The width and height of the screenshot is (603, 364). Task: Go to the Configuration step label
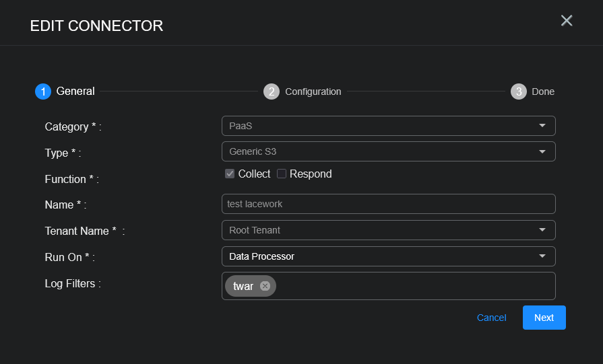click(x=313, y=92)
